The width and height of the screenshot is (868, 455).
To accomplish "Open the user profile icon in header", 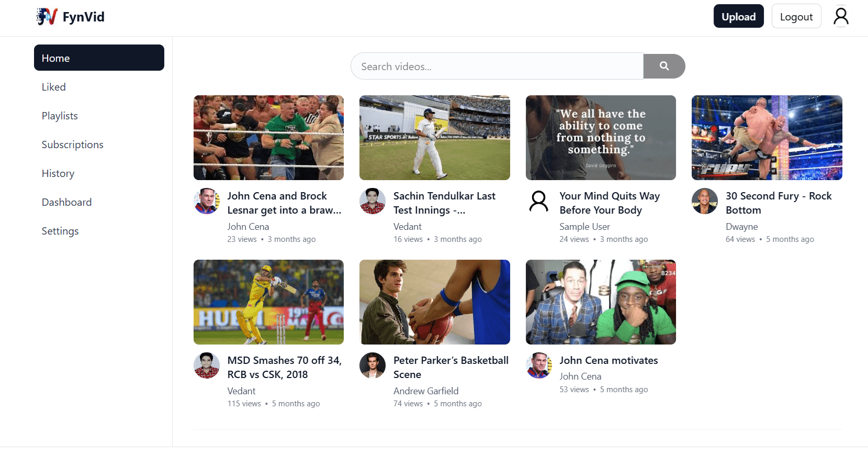I will pos(841,16).
